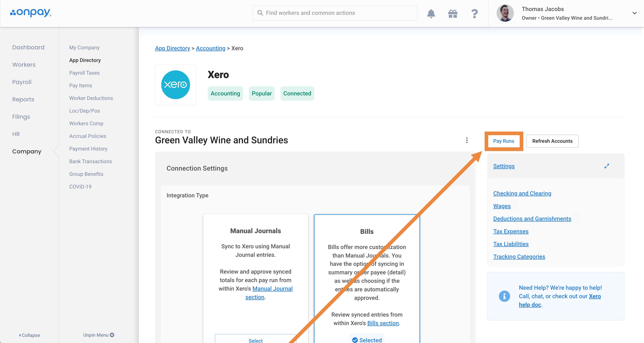Click App Directory breadcrumb link
This screenshot has width=644, height=343.
[173, 48]
